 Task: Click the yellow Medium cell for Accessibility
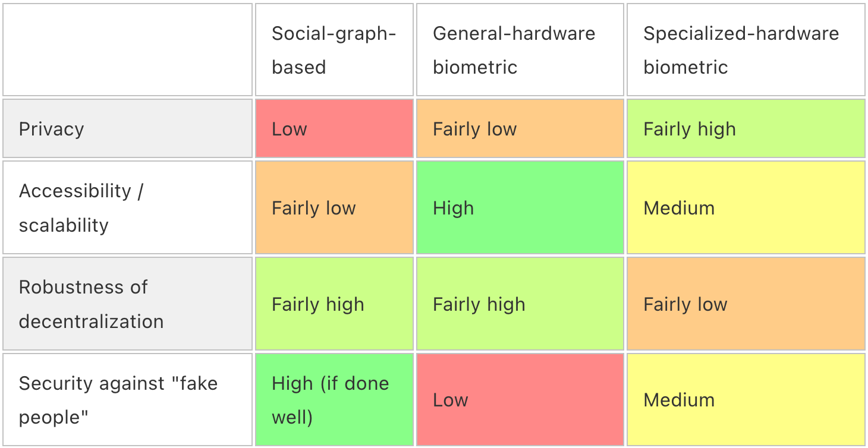[x=746, y=208]
